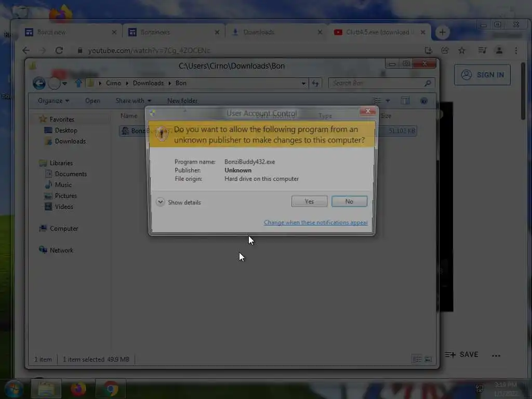Open a new browser tab with plus

(442, 32)
